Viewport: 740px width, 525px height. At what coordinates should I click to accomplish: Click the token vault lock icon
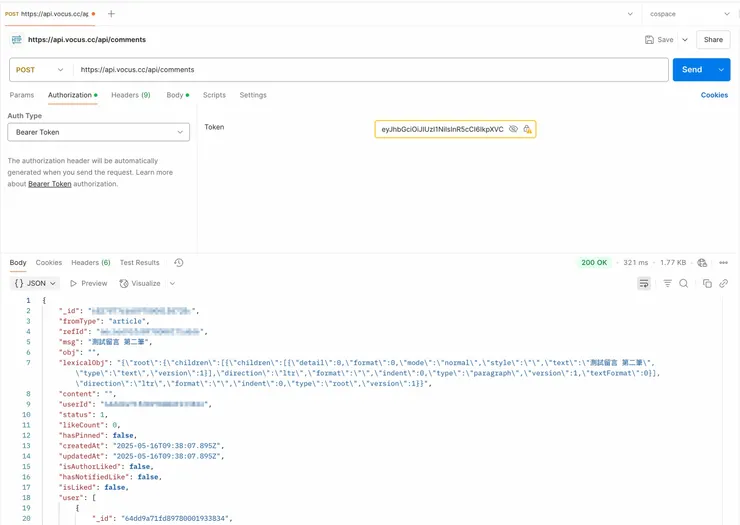click(527, 129)
